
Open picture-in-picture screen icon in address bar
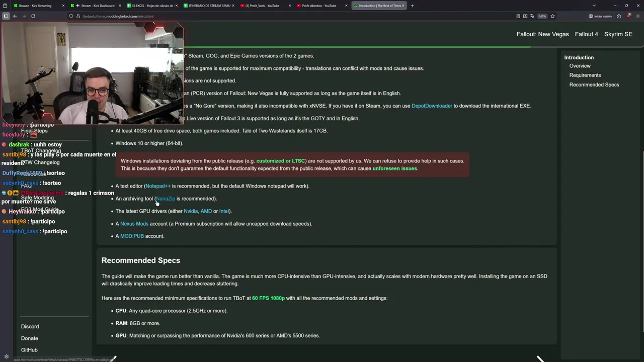[525, 16]
